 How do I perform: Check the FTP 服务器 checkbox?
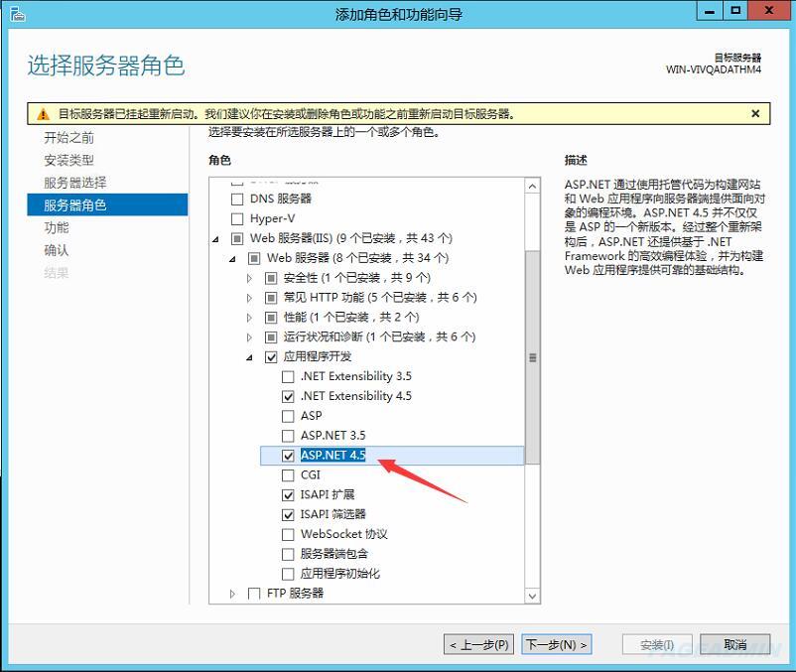click(254, 594)
